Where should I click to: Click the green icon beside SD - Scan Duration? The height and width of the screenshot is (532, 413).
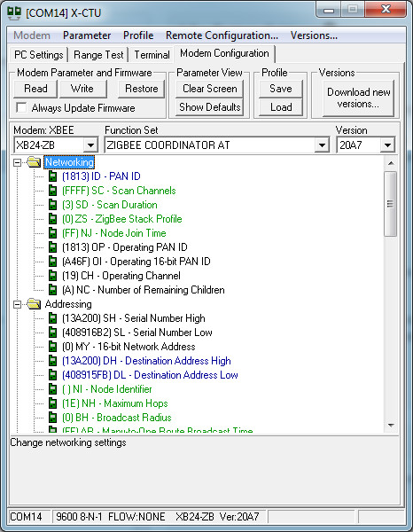point(52,205)
